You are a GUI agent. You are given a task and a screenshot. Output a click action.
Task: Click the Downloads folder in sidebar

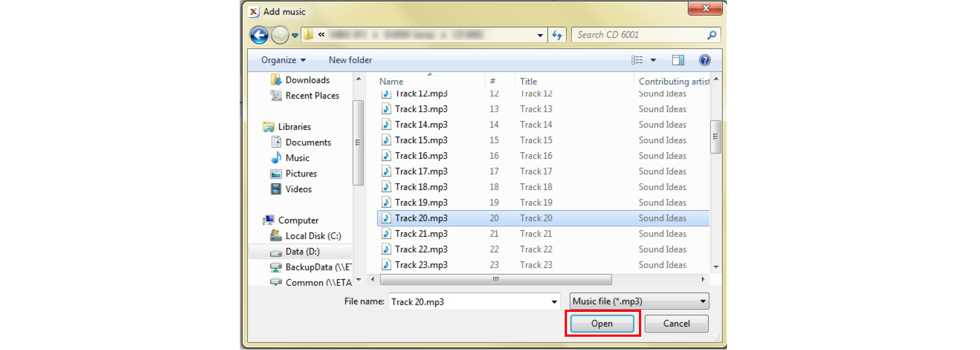pyautogui.click(x=307, y=80)
